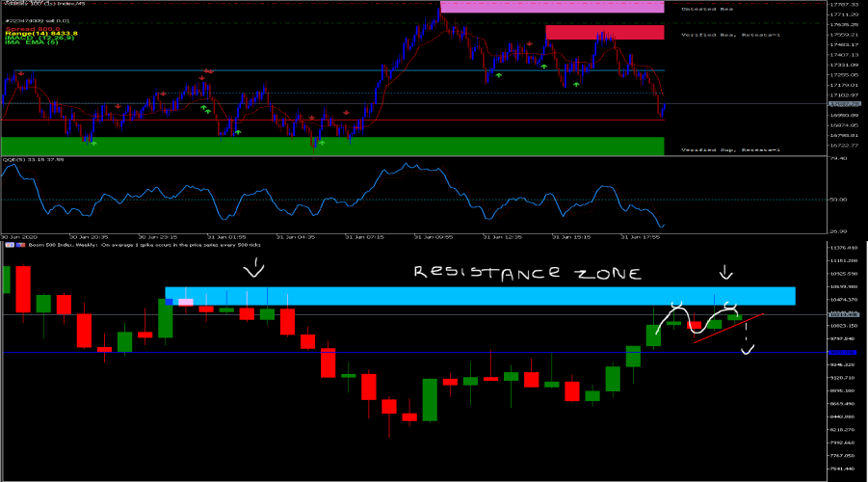This screenshot has width=868, height=482.
Task: Click the blue line's price tag, Boom 500
Action: (843, 353)
